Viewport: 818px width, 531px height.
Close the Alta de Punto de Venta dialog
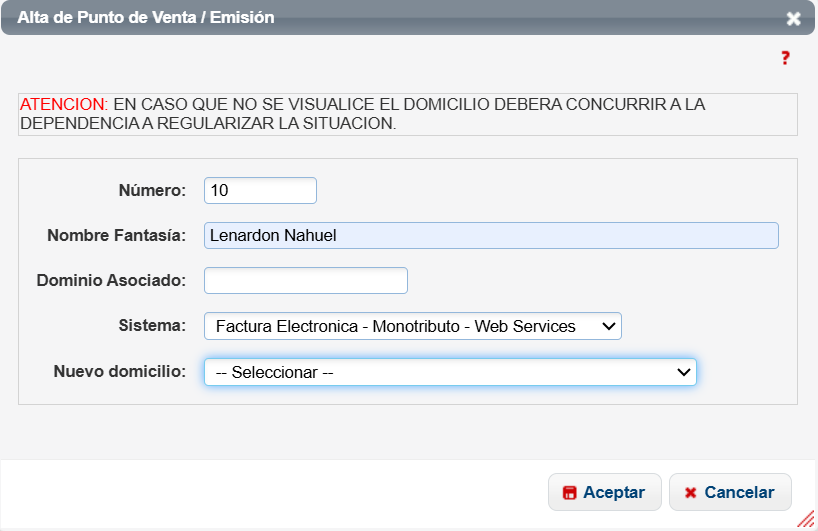[x=793, y=19]
